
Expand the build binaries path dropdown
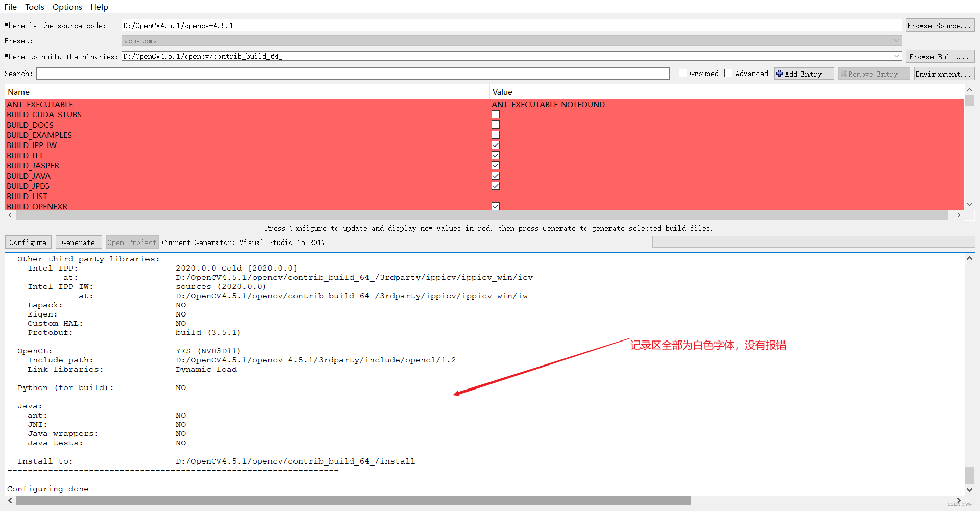(896, 56)
